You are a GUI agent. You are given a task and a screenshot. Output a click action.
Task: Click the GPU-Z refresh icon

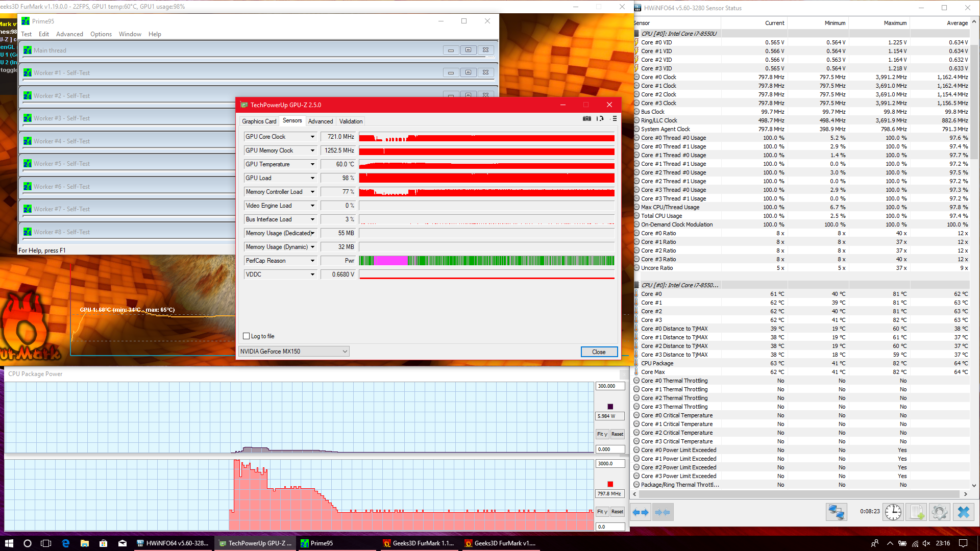point(600,118)
